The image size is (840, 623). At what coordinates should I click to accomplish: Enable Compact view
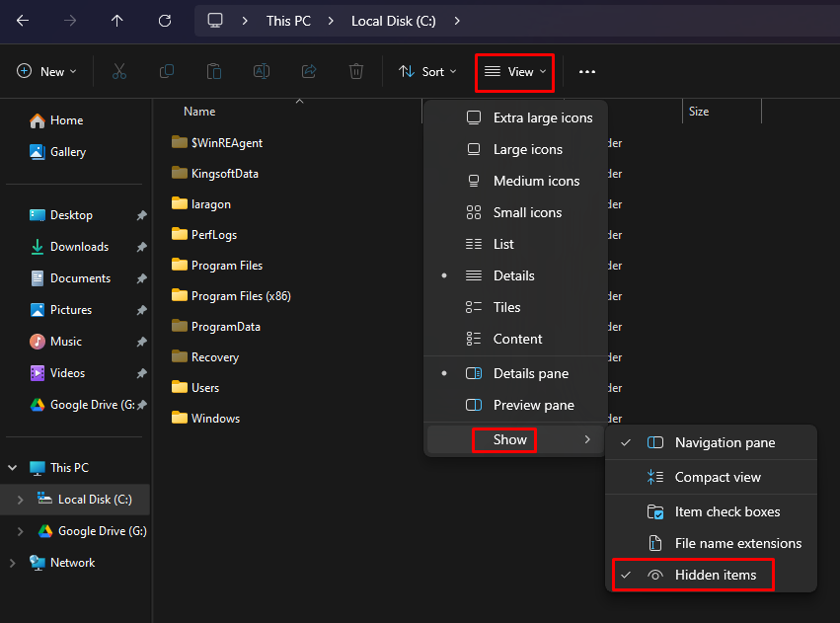711,477
